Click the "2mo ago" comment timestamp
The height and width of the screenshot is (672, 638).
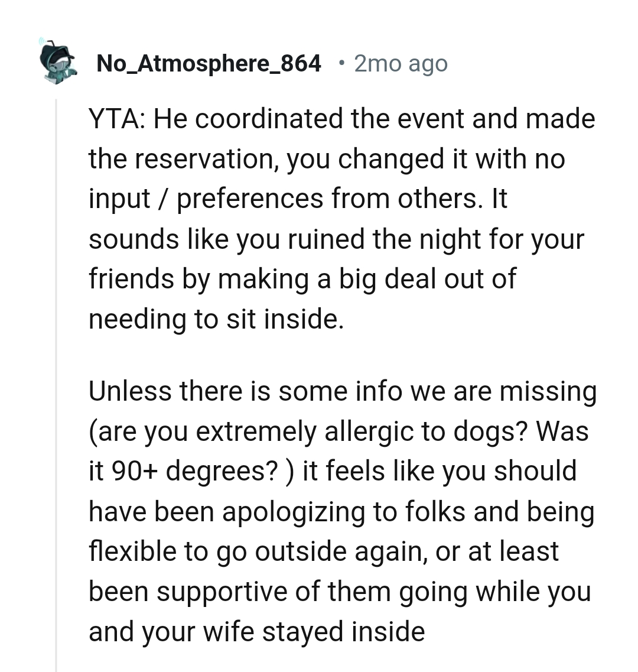401,63
